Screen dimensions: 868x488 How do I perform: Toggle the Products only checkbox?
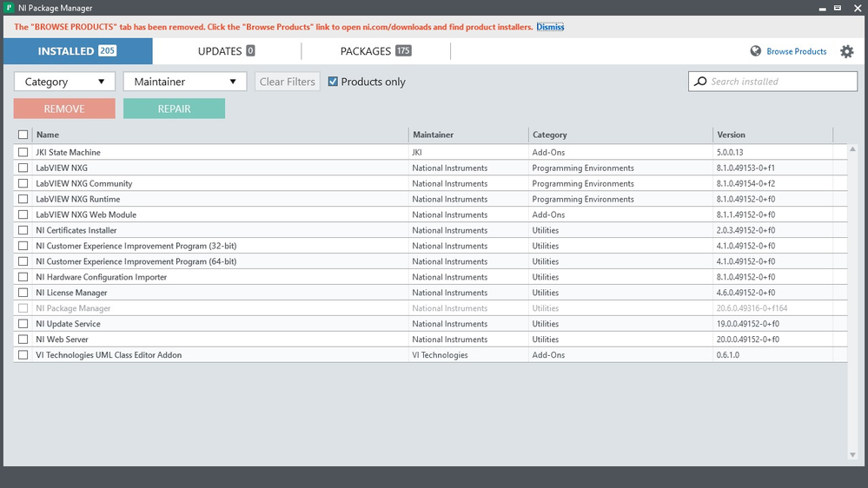[x=333, y=82]
